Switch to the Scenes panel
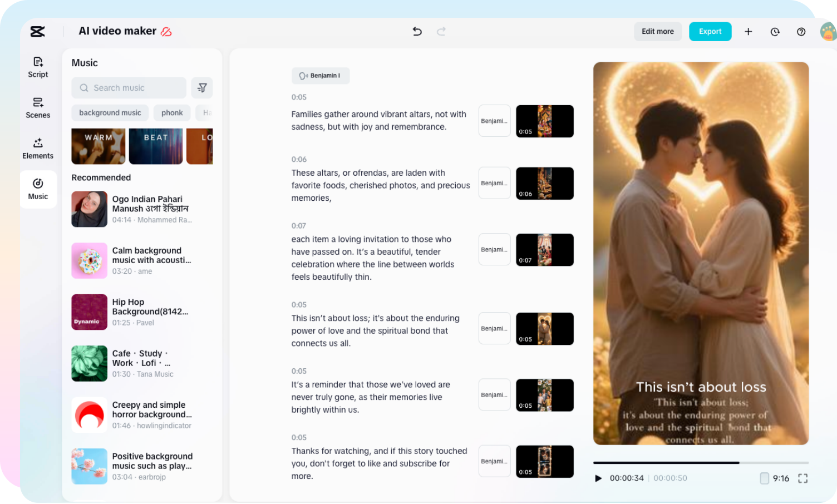The width and height of the screenshot is (837, 504). click(38, 107)
